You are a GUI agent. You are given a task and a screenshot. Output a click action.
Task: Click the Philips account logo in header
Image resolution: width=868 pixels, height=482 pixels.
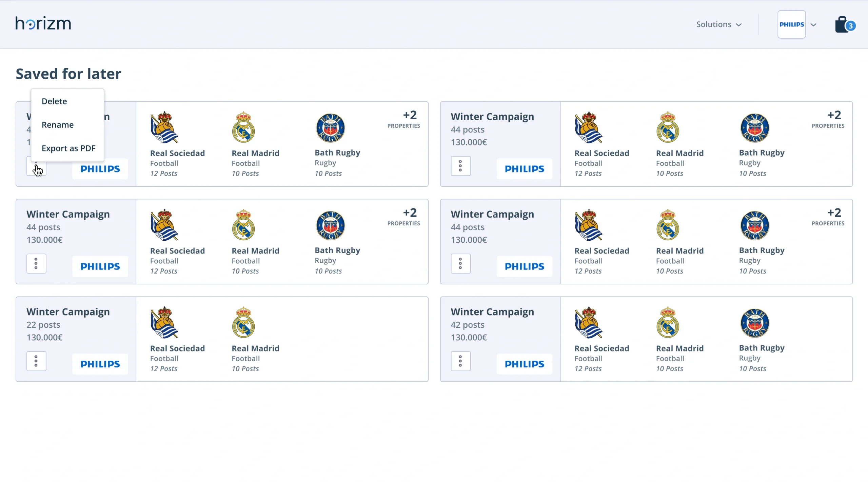pos(791,24)
